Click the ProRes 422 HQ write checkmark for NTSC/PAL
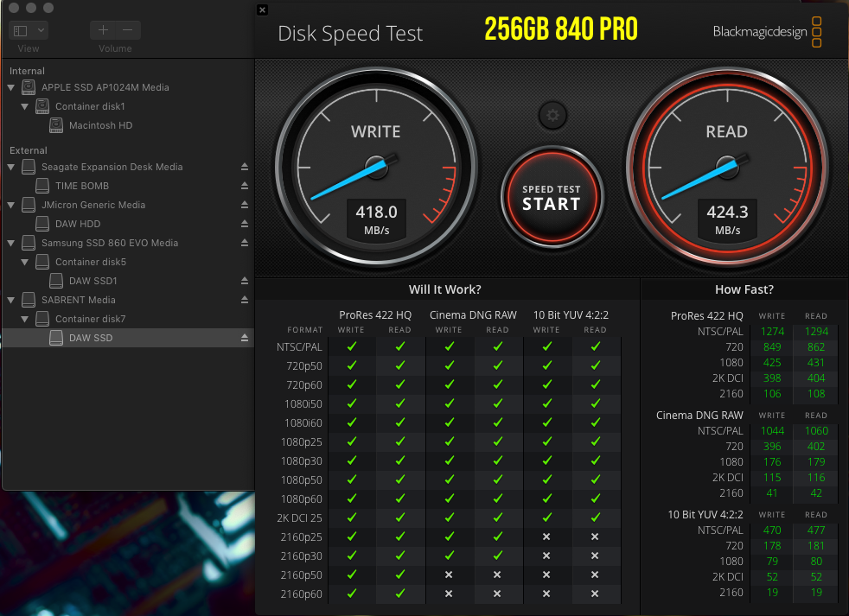 (351, 346)
